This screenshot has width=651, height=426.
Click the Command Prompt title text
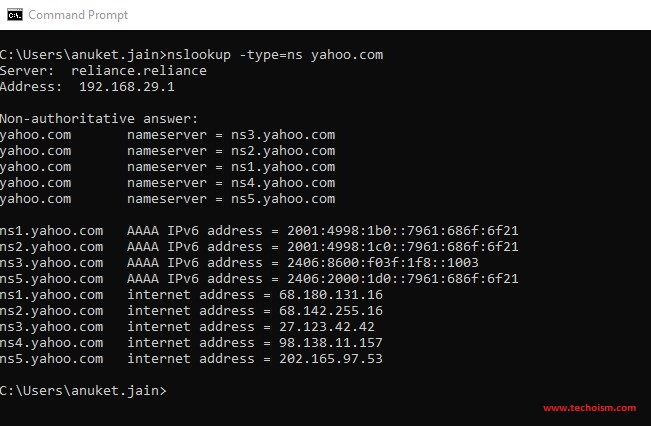coord(78,15)
